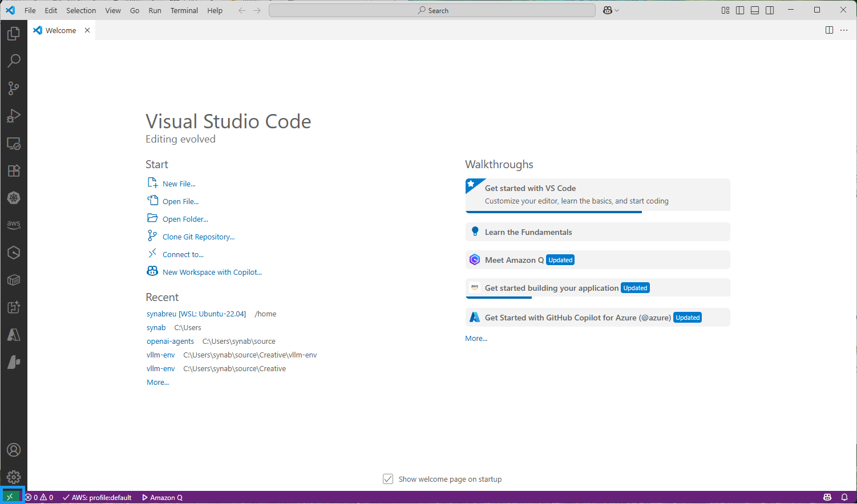Open Get started with VS Code walkthrough

click(x=597, y=195)
